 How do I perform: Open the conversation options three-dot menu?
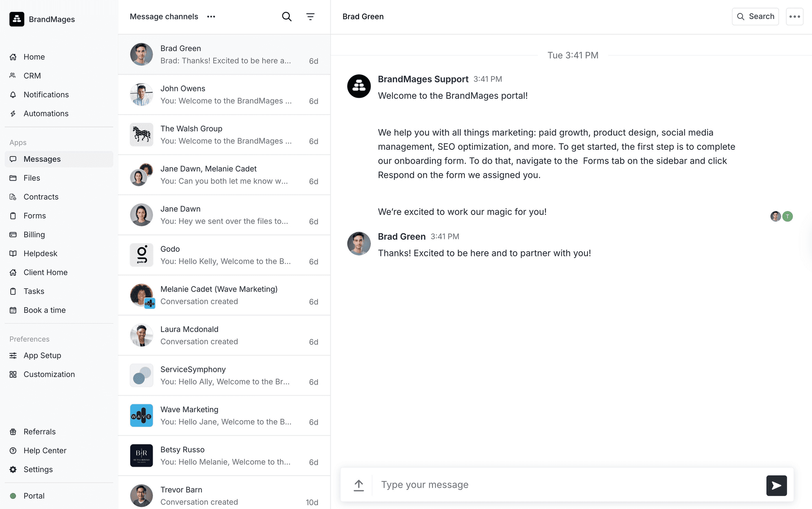[794, 17]
